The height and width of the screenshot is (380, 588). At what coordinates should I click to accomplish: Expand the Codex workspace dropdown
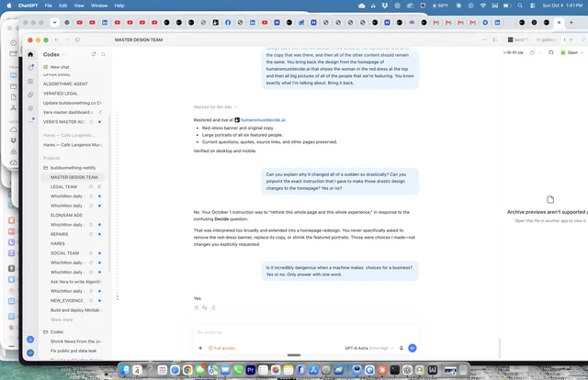tap(54, 54)
